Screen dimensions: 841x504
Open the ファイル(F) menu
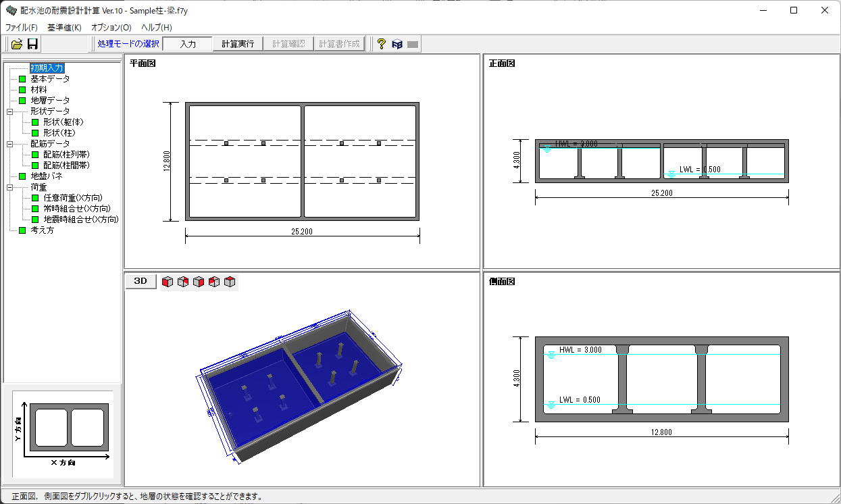(x=22, y=28)
